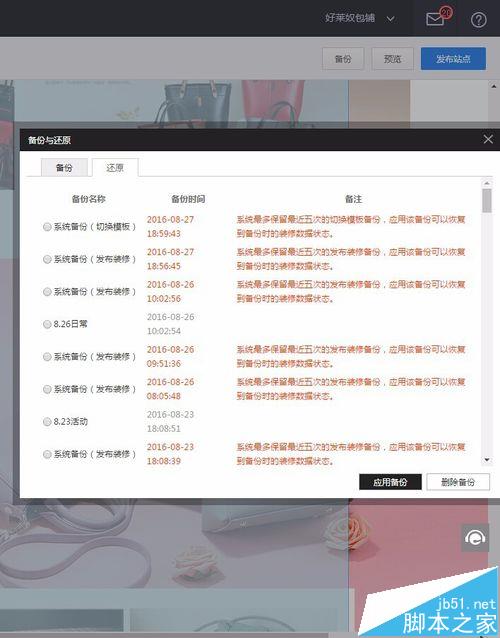Click the 删除备份 button
This screenshot has width=500, height=638.
pyautogui.click(x=458, y=482)
